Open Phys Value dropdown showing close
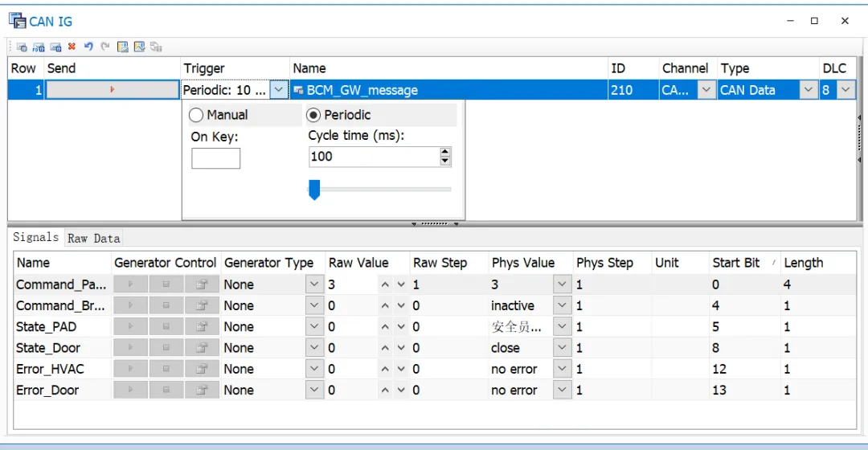 pos(562,348)
